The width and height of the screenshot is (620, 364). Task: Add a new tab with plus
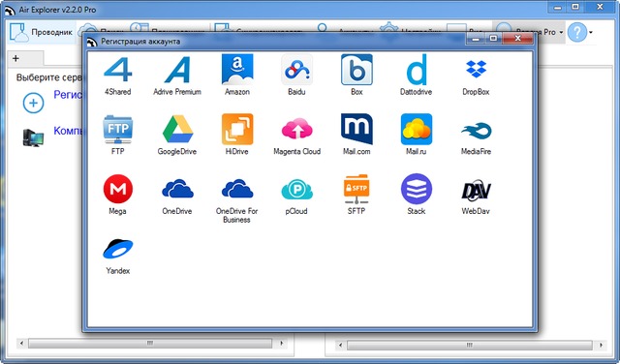click(x=15, y=58)
